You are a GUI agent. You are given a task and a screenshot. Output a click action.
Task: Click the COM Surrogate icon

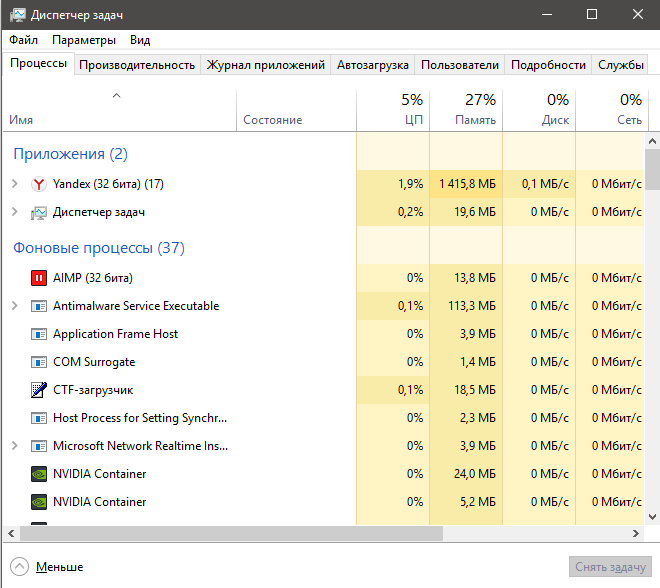pos(39,362)
